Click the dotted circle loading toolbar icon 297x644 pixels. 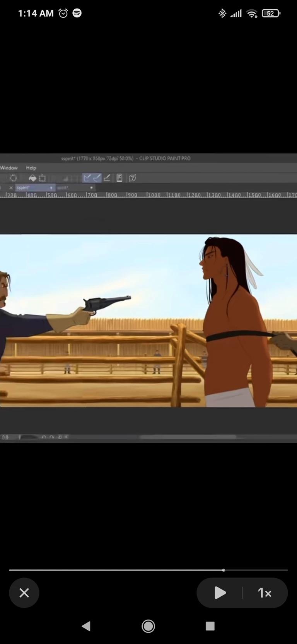pos(13,178)
